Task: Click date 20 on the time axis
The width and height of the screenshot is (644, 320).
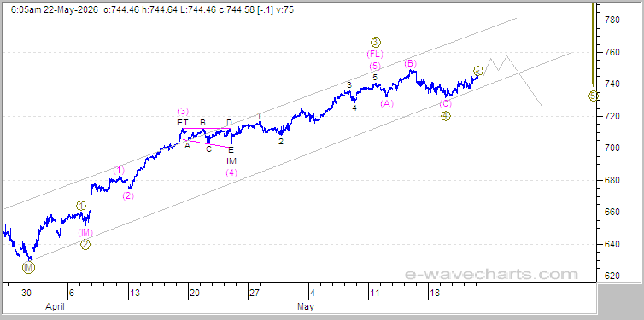Action: click(x=195, y=293)
